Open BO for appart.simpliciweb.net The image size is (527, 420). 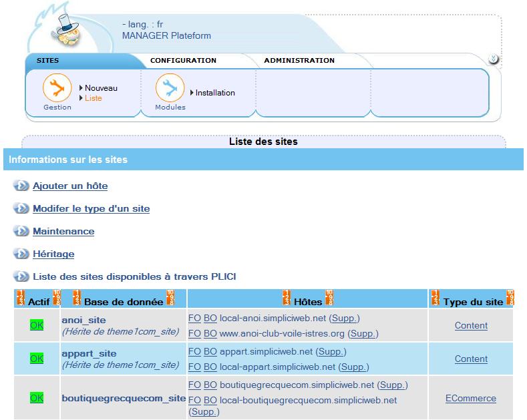click(210, 351)
